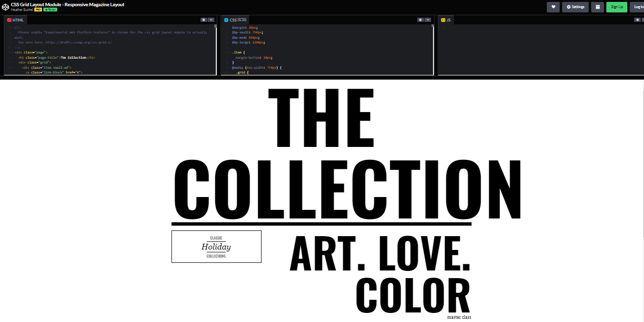
Task: Open Settings via the gear icon
Action: (575, 7)
